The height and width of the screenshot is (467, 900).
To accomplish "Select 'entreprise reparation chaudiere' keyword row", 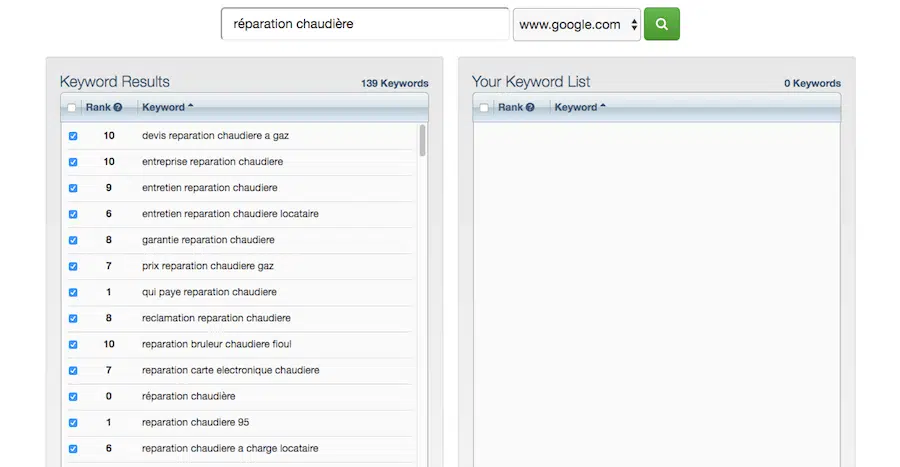I will pyautogui.click(x=212, y=162).
